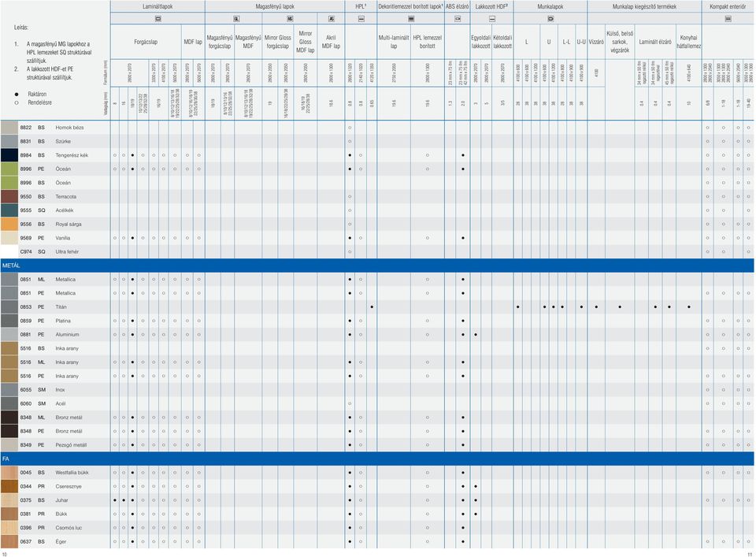Click the blue METÁL section bar
The width and height of the screenshot is (756, 557).
[x=377, y=266]
